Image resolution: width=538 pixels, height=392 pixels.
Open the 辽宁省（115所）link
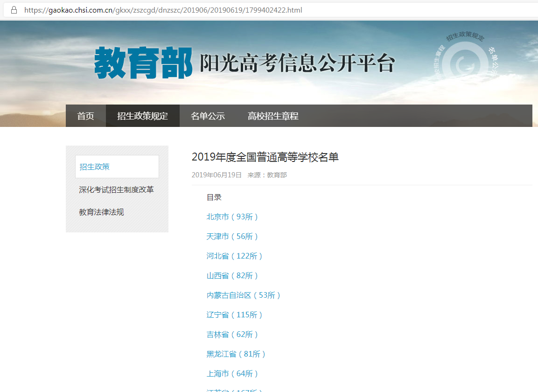pyautogui.click(x=234, y=315)
